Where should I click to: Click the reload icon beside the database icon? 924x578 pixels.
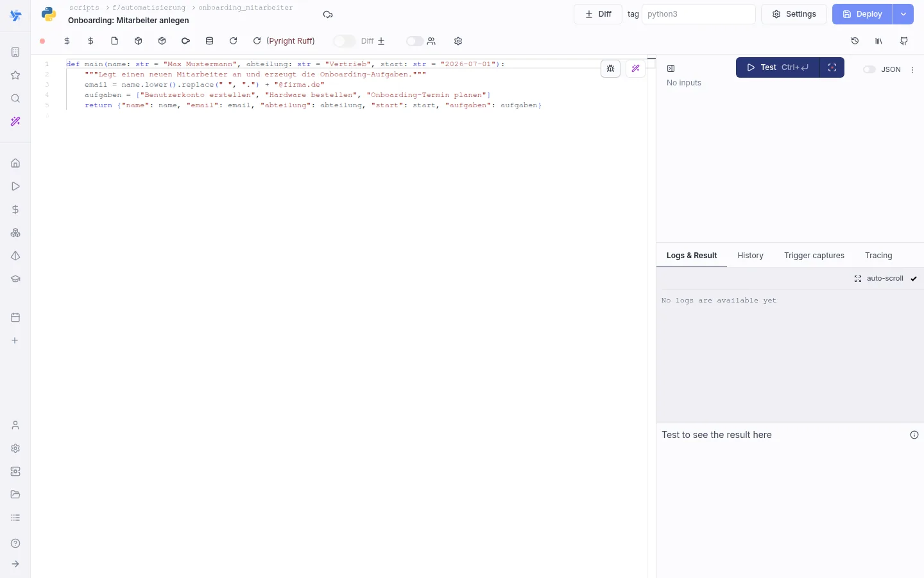(233, 41)
